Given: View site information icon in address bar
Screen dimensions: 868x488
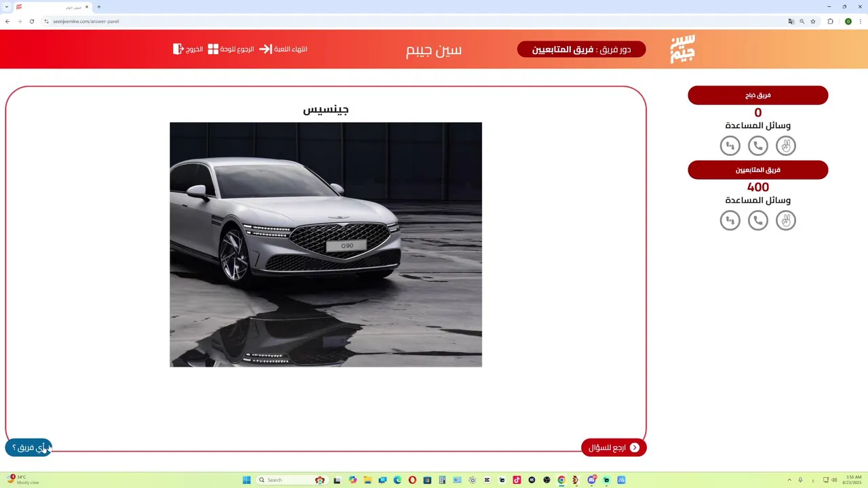Looking at the screenshot, I should point(47,21).
